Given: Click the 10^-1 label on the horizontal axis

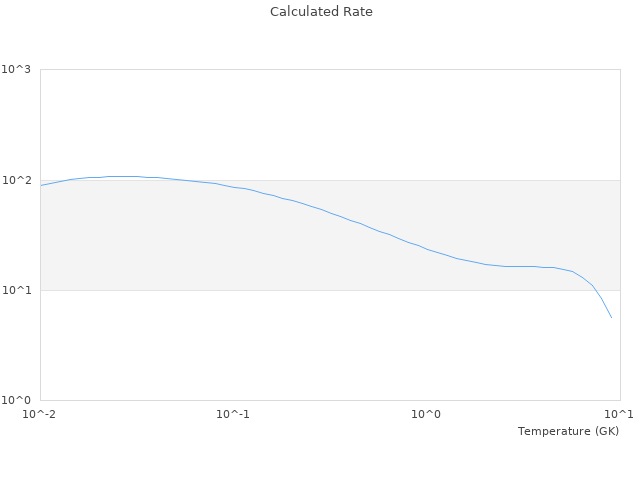Looking at the screenshot, I should pyautogui.click(x=233, y=414).
